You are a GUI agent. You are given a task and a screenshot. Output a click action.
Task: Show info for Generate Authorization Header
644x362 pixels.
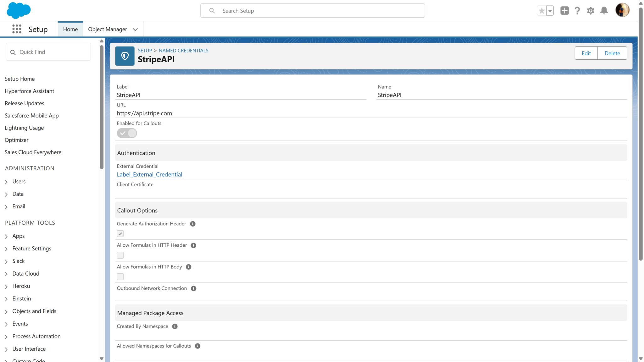tap(193, 224)
